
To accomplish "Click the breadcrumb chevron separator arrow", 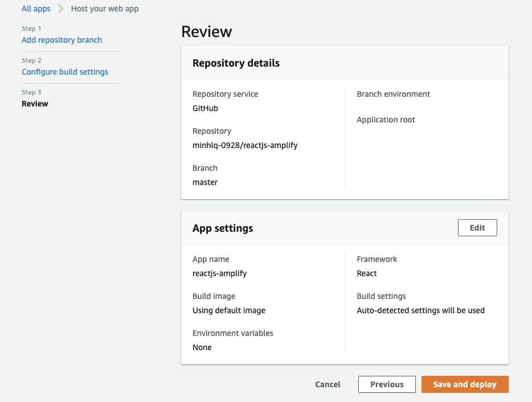I will pos(60,9).
